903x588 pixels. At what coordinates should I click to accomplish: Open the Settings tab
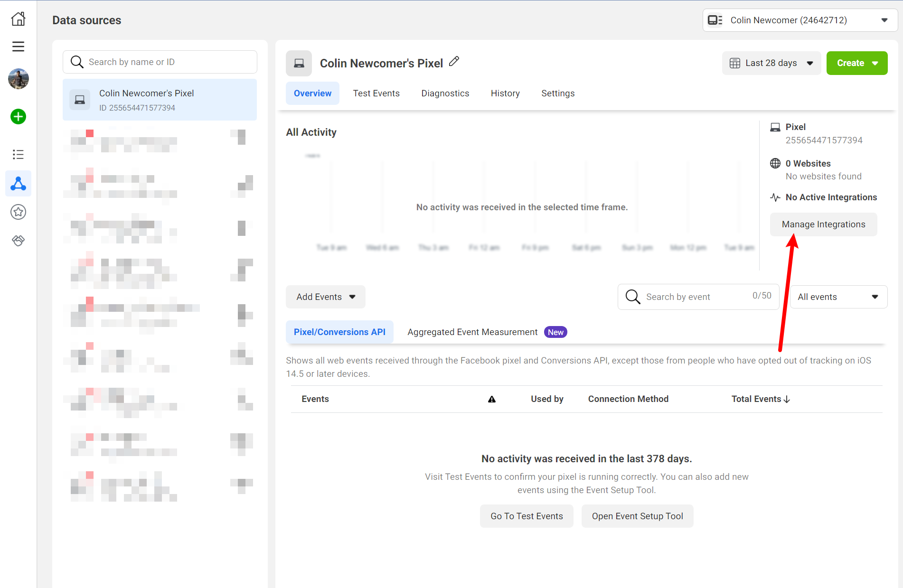[558, 93]
